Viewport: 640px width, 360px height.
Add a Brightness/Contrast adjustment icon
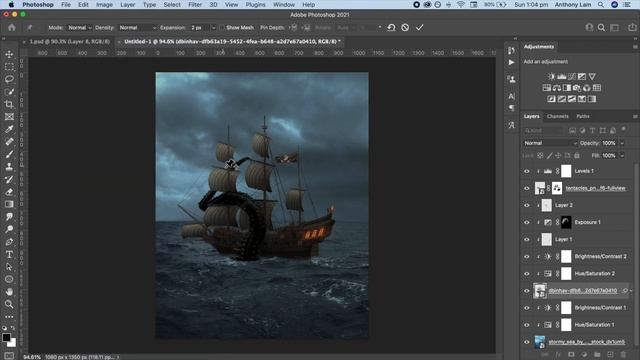(x=551, y=76)
